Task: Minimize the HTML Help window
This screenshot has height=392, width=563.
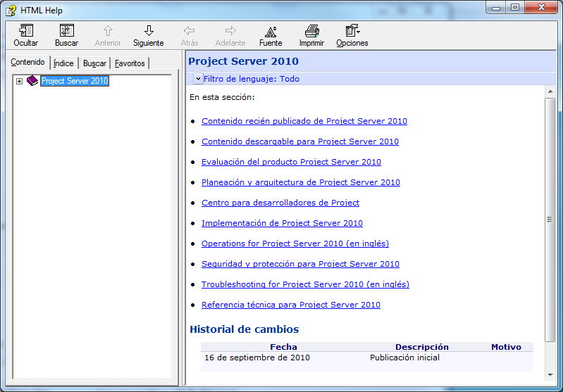Action: [496, 7]
